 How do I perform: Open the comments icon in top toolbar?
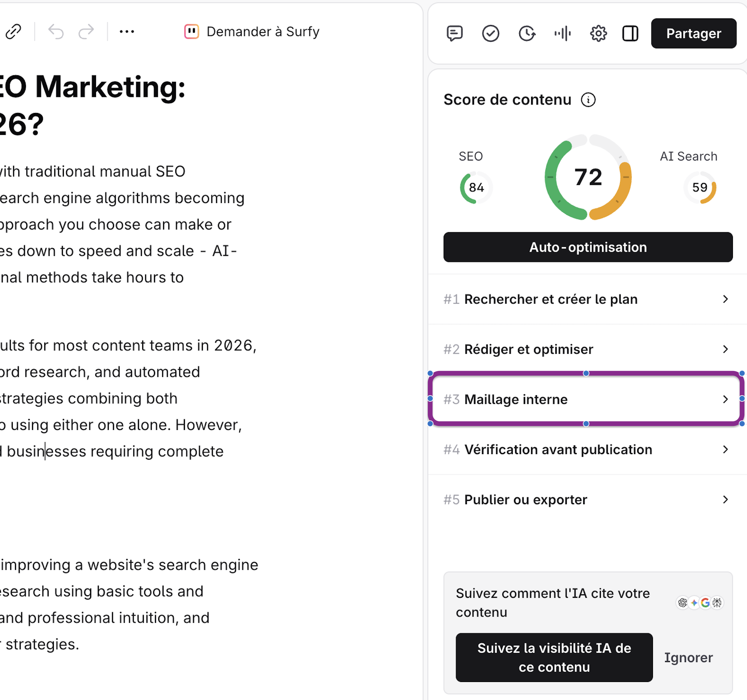455,33
